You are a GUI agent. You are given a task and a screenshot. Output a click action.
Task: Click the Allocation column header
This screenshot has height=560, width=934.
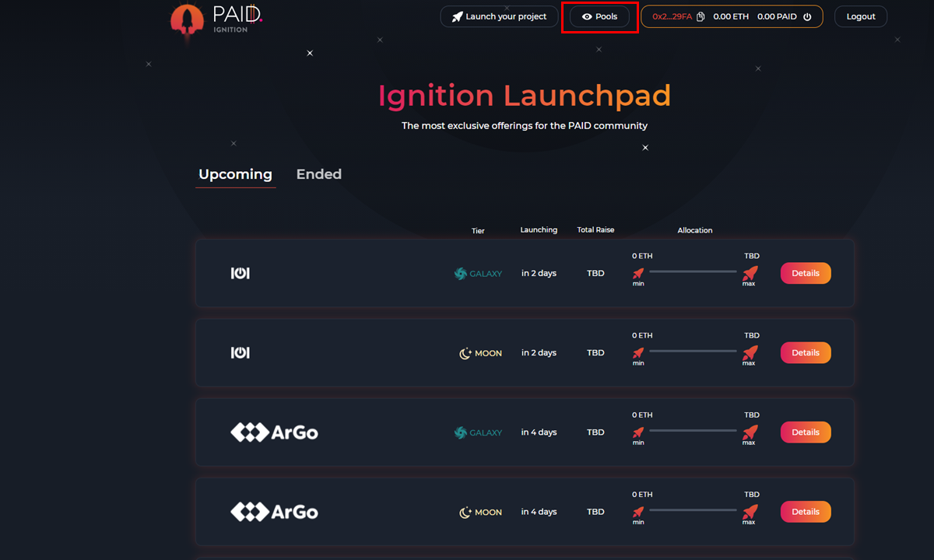[x=695, y=230]
